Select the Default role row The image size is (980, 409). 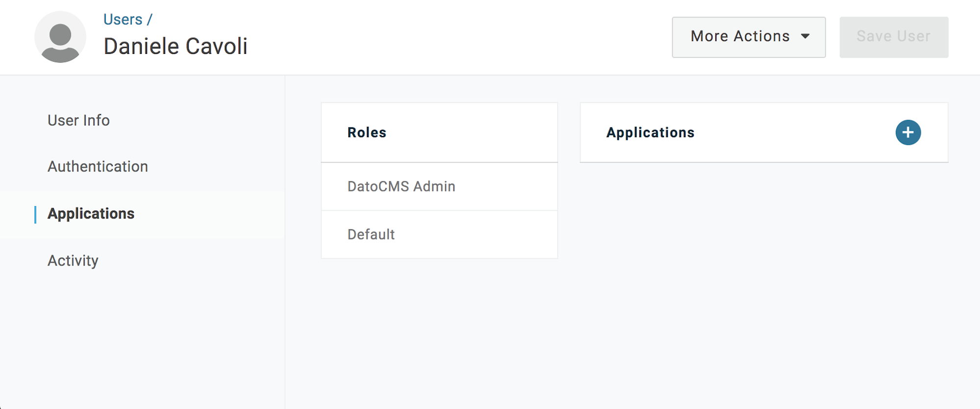[439, 235]
